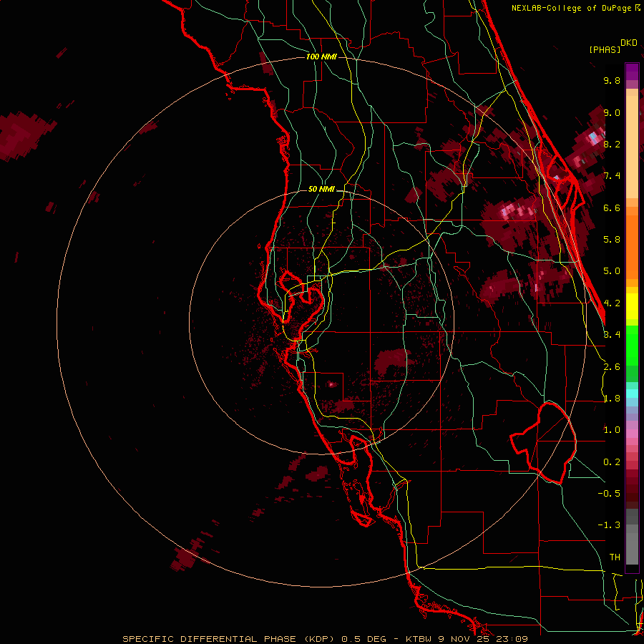Select the 6.6 legend value
This screenshot has width=644, height=644.
612,208
